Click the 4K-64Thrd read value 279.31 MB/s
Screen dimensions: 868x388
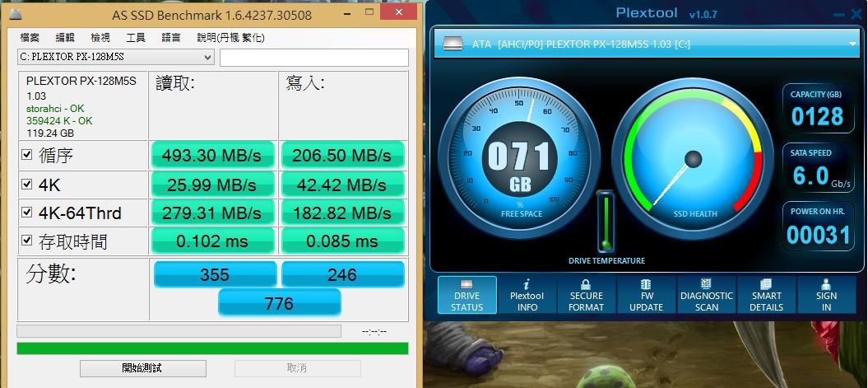click(212, 213)
